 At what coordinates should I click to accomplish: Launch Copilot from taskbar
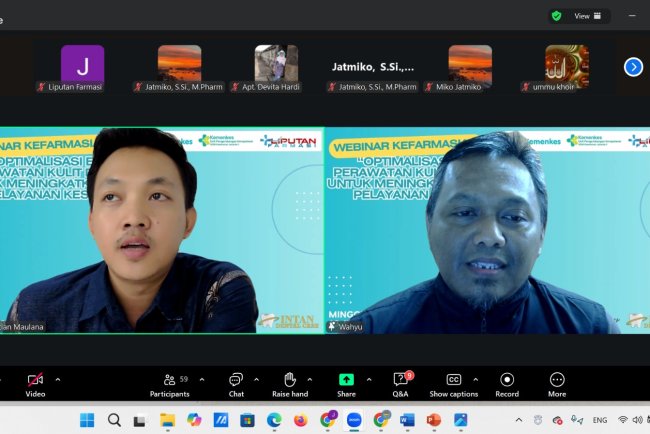click(x=194, y=420)
